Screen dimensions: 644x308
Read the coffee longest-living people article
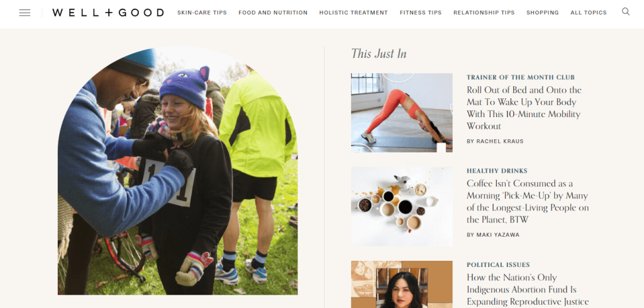pyautogui.click(x=528, y=202)
